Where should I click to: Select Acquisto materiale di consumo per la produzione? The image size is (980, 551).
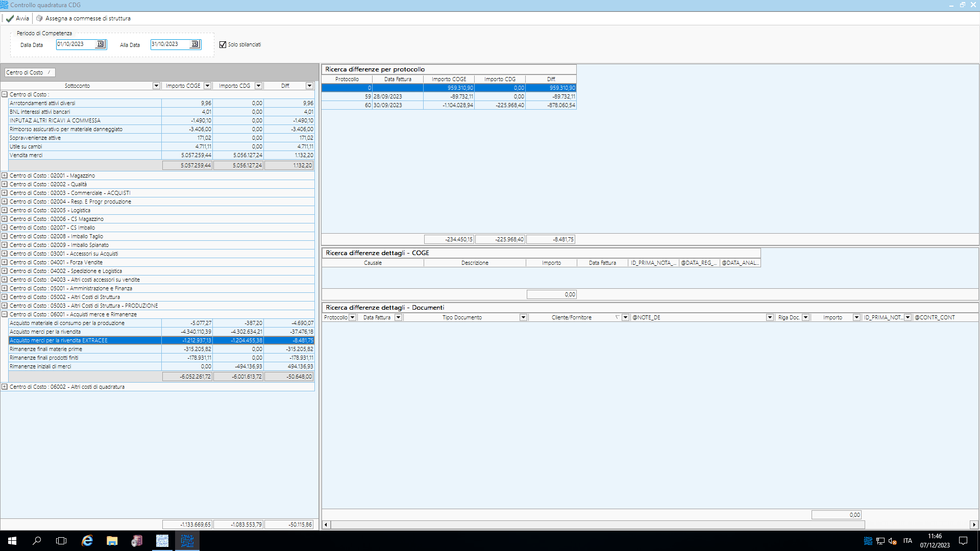click(x=161, y=323)
